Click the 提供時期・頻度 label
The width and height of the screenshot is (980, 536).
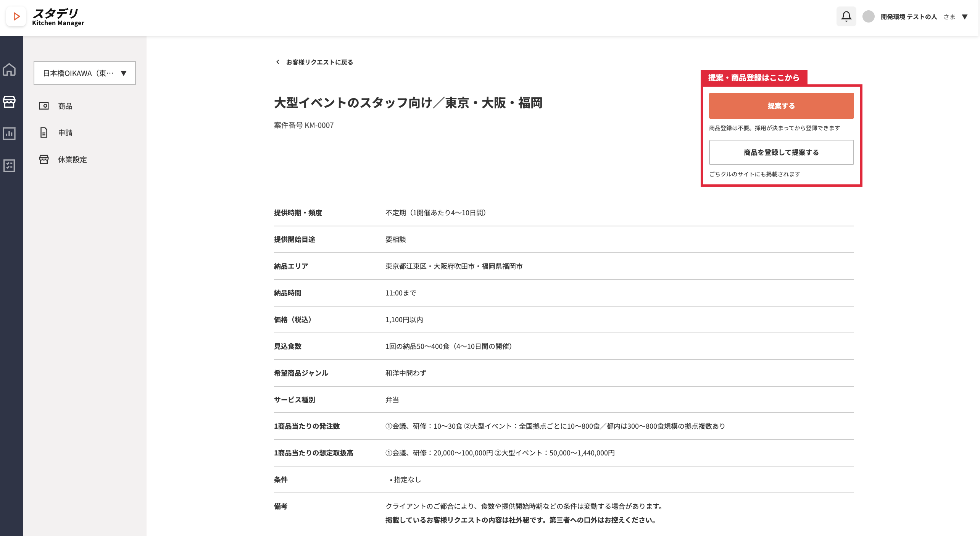(298, 213)
